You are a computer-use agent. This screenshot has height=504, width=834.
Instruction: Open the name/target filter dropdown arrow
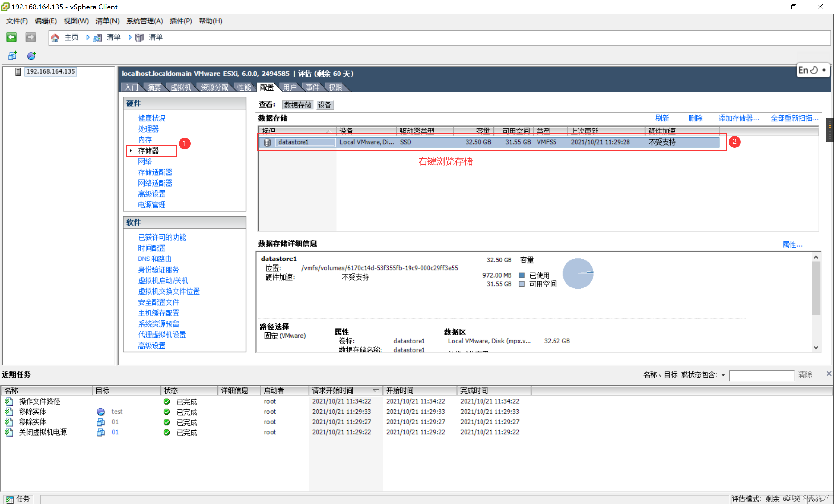[723, 375]
